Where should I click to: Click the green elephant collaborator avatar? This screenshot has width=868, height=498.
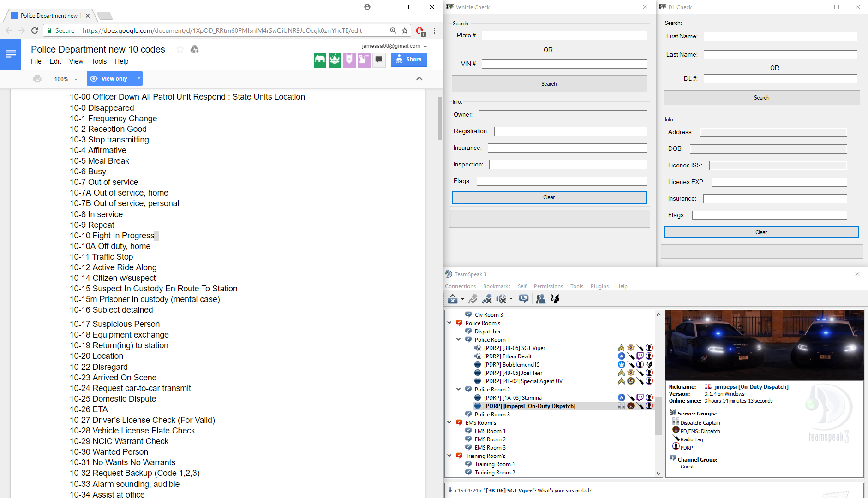click(320, 59)
